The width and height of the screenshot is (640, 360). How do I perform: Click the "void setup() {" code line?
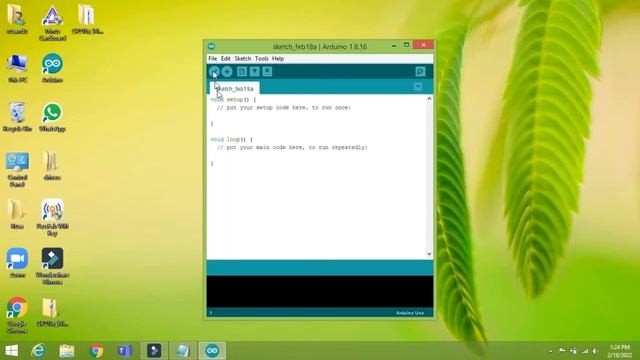[233, 100]
